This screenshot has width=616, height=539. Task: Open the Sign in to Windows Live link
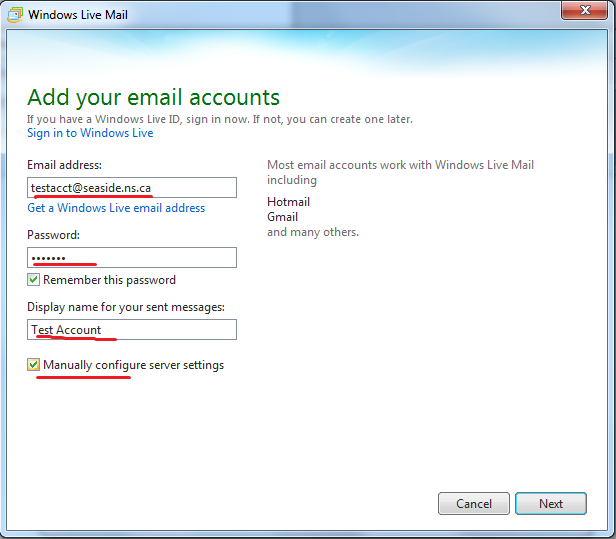pyautogui.click(x=90, y=133)
